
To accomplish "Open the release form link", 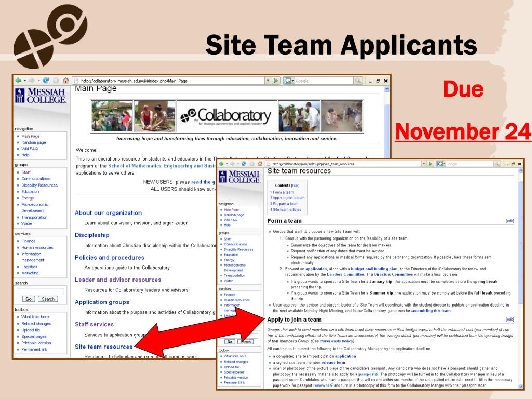I will pyautogui.click(x=333, y=362).
